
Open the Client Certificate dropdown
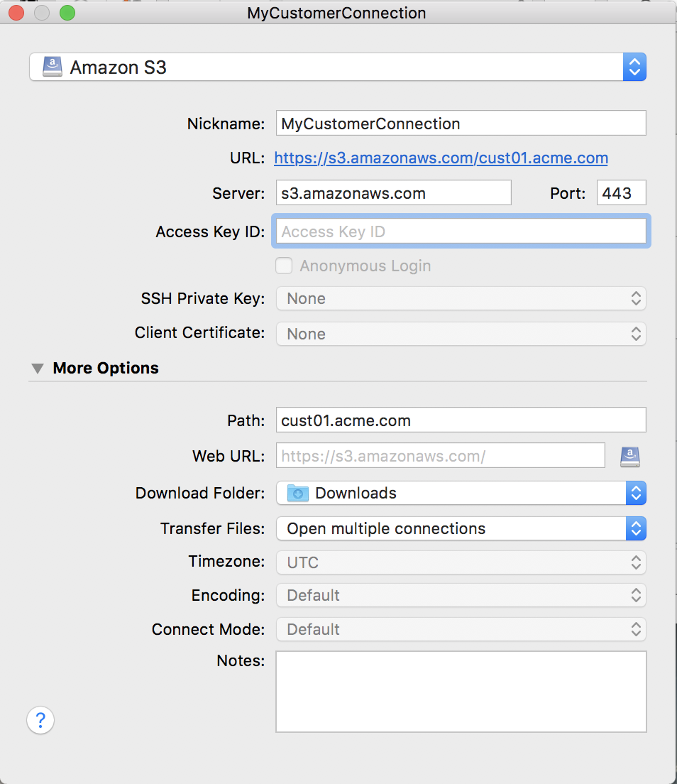[x=461, y=334]
